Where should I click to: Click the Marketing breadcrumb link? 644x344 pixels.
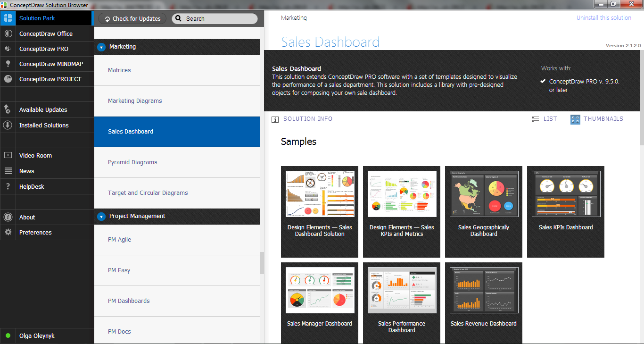pos(294,18)
